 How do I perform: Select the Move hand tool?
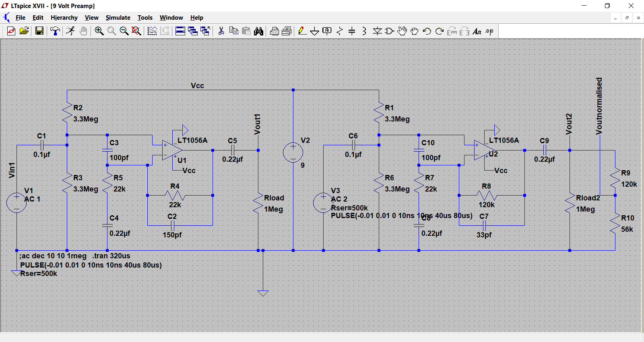[x=402, y=31]
